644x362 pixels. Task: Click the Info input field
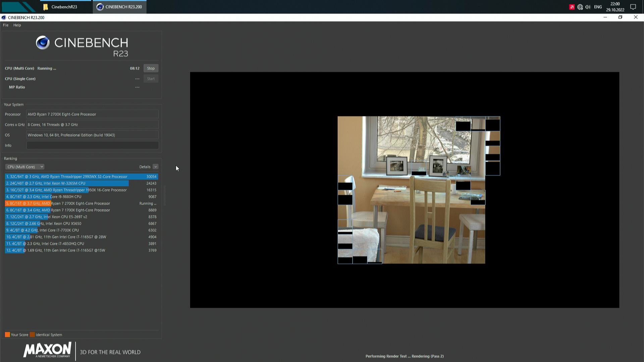coord(92,145)
